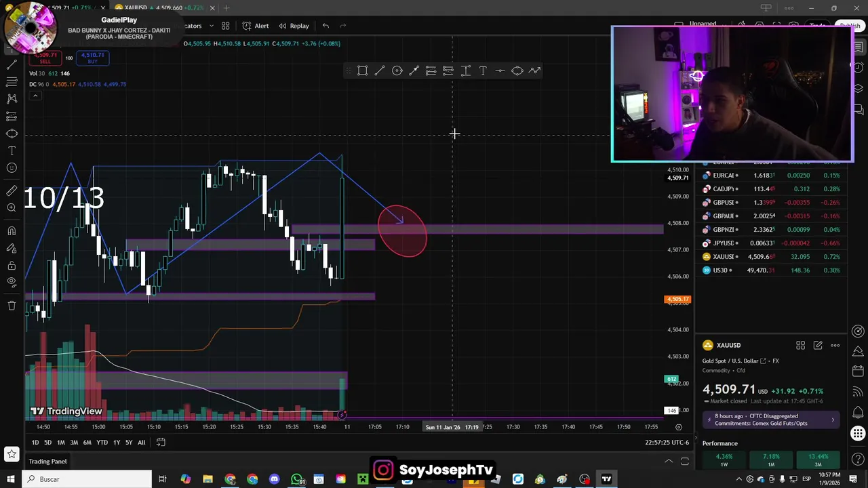868x488 pixels.
Task: Select the rectangle tool in floating toolbar
Action: coord(363,70)
